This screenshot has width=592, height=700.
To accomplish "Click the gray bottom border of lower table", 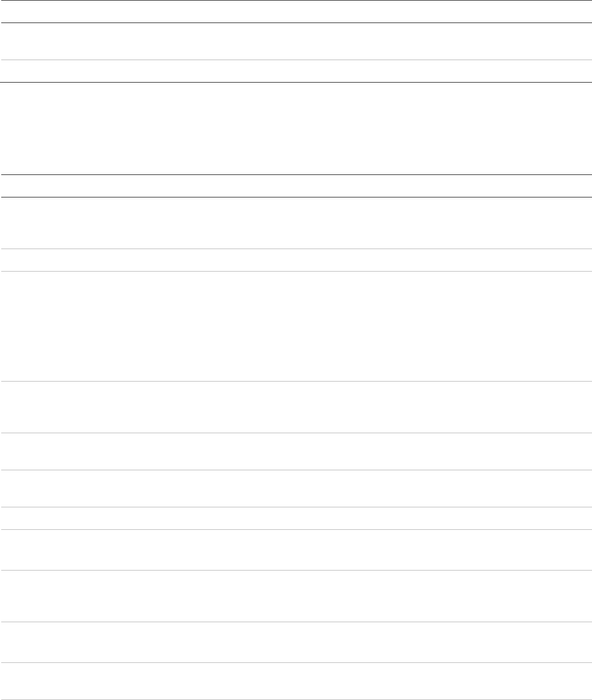I will 296,699.
